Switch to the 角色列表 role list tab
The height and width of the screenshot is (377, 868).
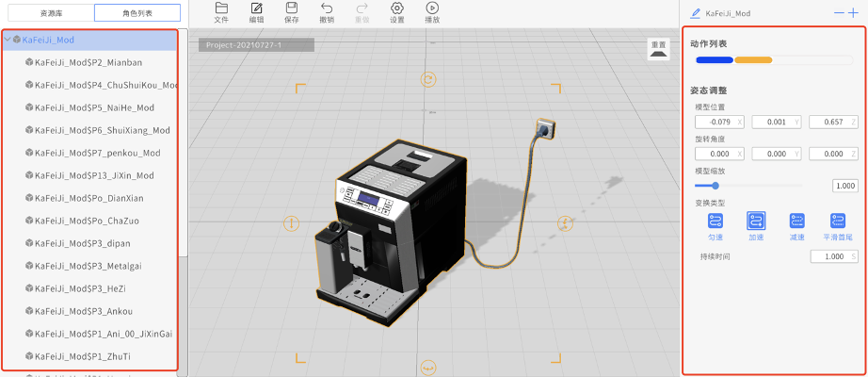point(137,13)
